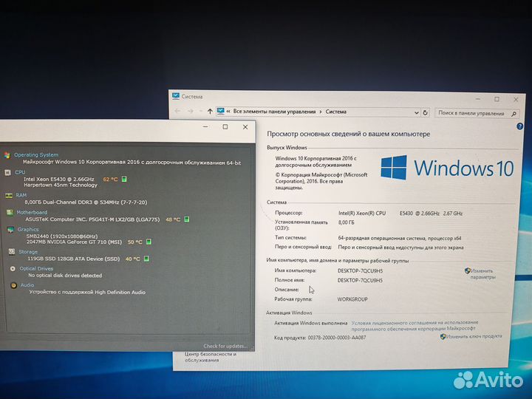The image size is (532, 399).
Task: Click the shield icon beside Изменить параметры
Action: click(467, 270)
